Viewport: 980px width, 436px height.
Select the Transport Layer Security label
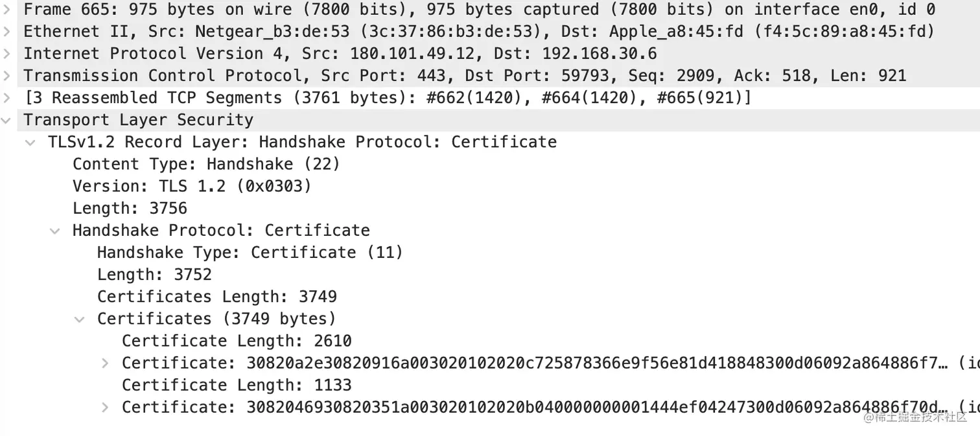(x=139, y=120)
